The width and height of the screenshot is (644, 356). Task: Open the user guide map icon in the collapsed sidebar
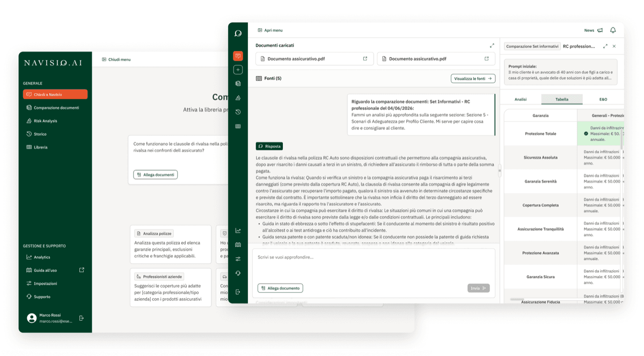pos(238,244)
